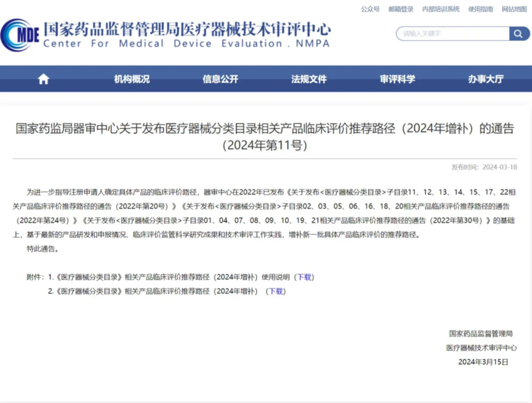Image resolution: width=532 pixels, height=403 pixels.
Task: Open the 法规文件 menu
Action: click(x=309, y=79)
